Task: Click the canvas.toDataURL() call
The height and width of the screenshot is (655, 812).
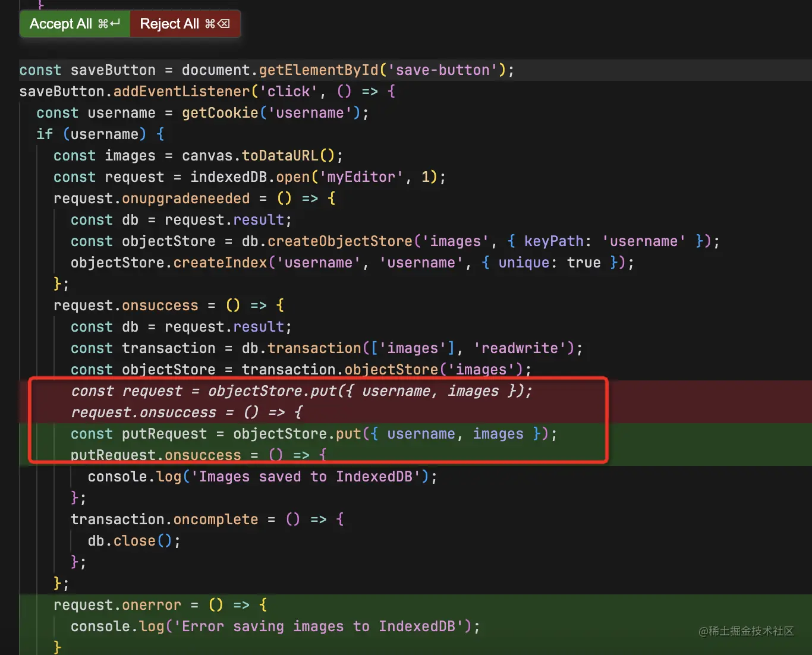Action: tap(259, 156)
